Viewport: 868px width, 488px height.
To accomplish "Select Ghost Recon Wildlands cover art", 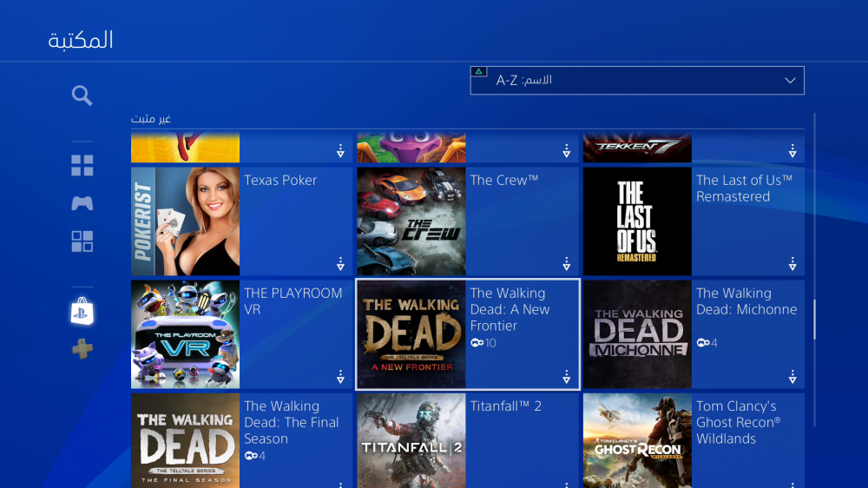I will click(x=637, y=441).
